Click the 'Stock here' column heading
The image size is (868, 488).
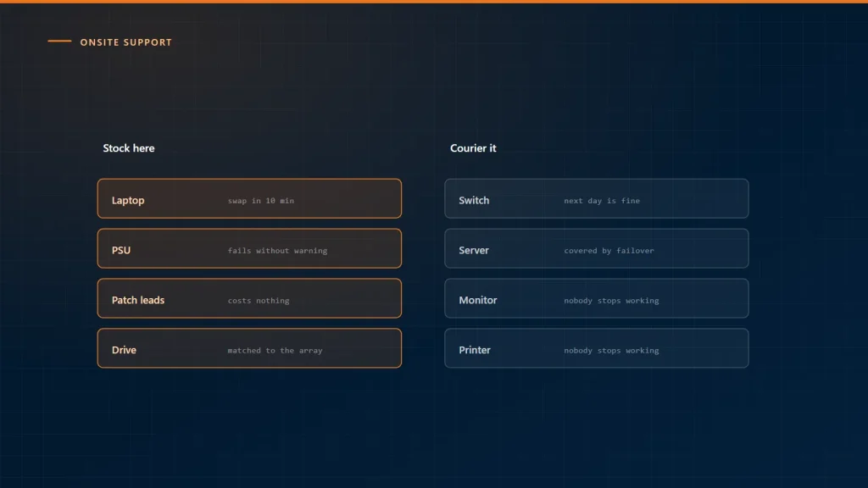(x=129, y=148)
